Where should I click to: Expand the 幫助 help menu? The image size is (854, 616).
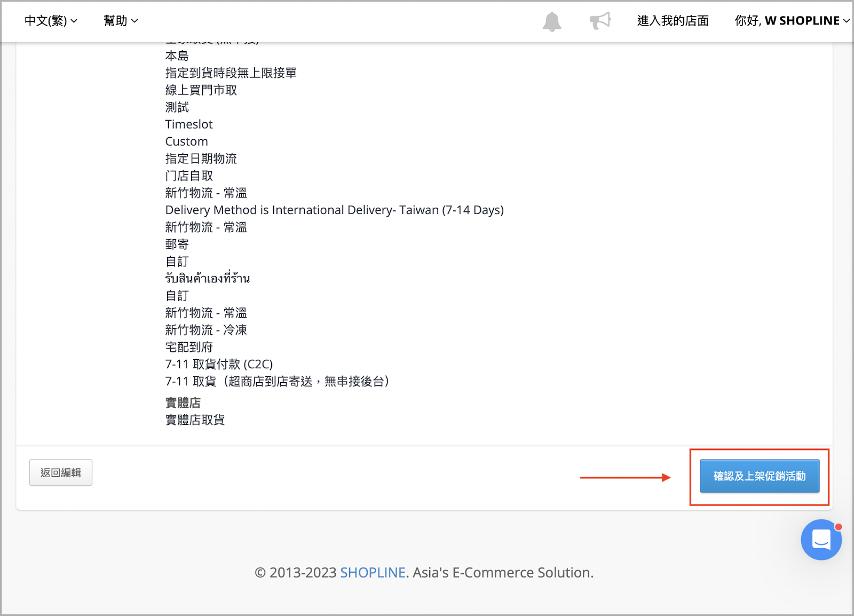coord(121,21)
